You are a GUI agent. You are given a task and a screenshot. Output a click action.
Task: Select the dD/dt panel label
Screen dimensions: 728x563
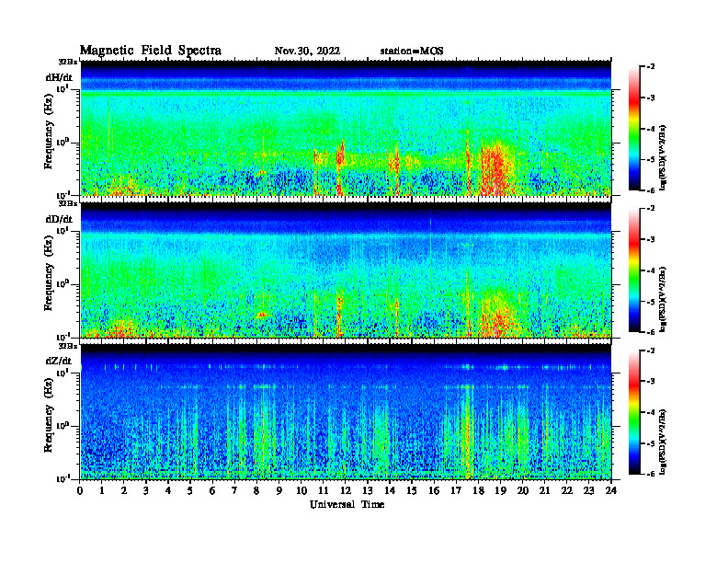(59, 219)
